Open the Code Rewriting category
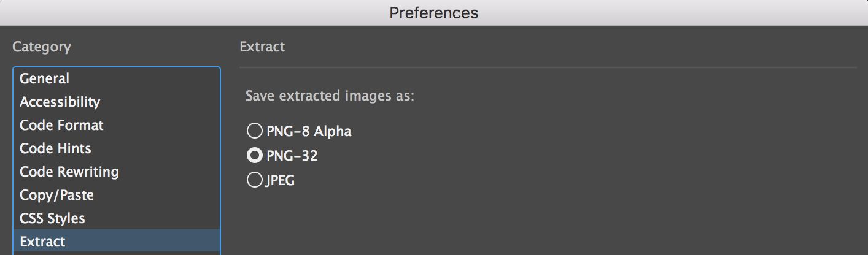The image size is (868, 255). click(x=69, y=172)
